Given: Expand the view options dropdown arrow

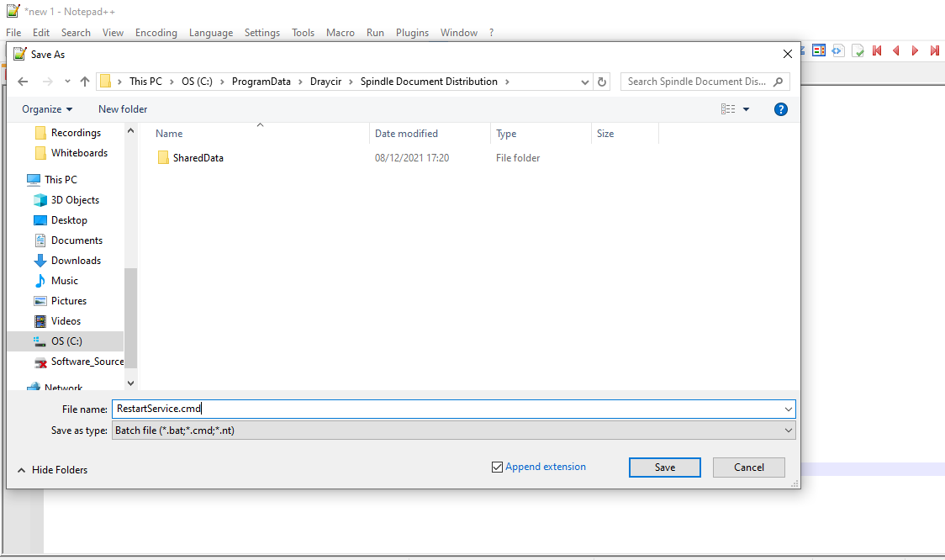Looking at the screenshot, I should (x=746, y=109).
